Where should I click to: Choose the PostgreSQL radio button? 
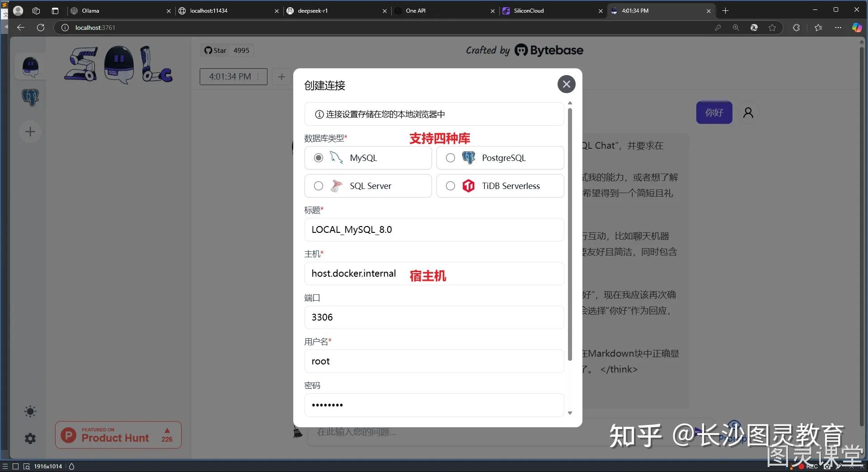point(450,157)
